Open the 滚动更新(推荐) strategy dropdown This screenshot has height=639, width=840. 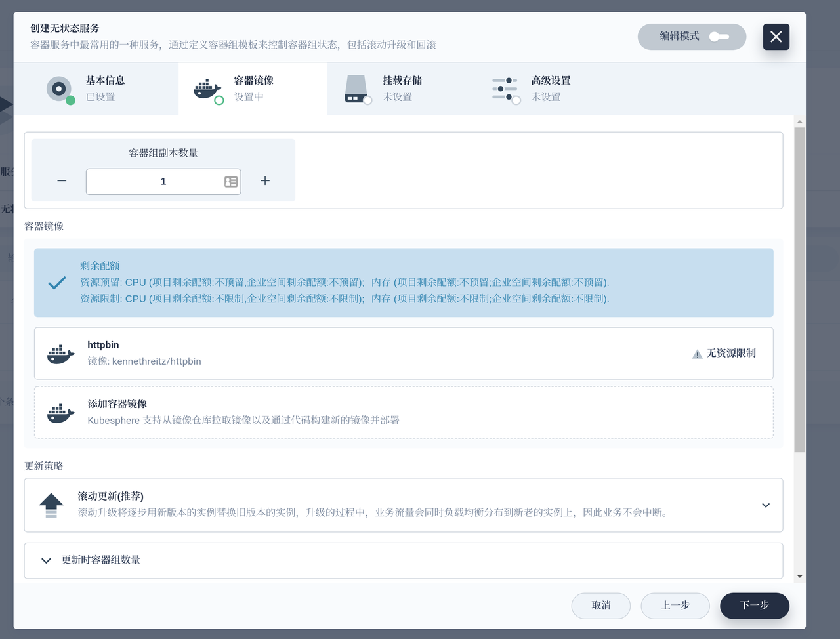point(404,505)
